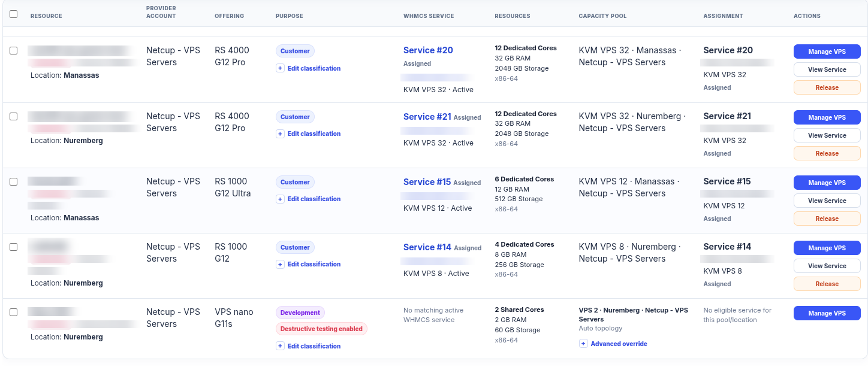
Task: Release the Service #14 resource
Action: pyautogui.click(x=827, y=284)
